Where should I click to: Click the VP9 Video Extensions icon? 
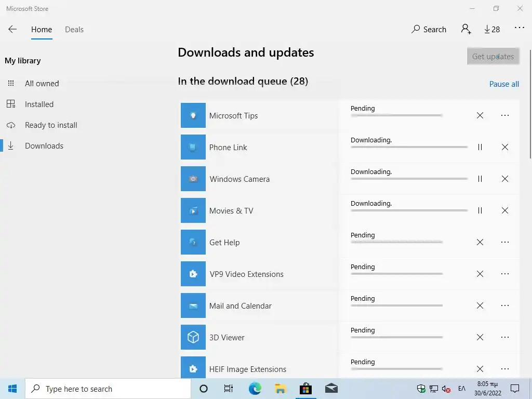(x=193, y=274)
